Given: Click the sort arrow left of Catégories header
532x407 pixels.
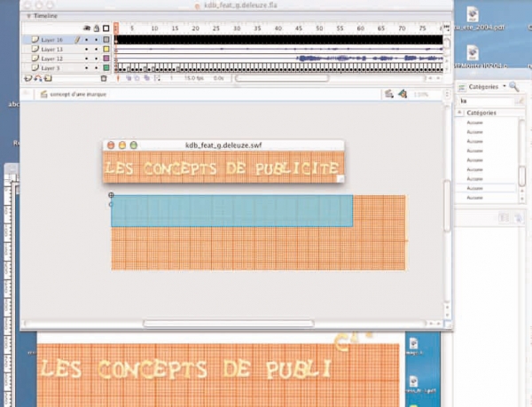Looking at the screenshot, I should (x=459, y=113).
